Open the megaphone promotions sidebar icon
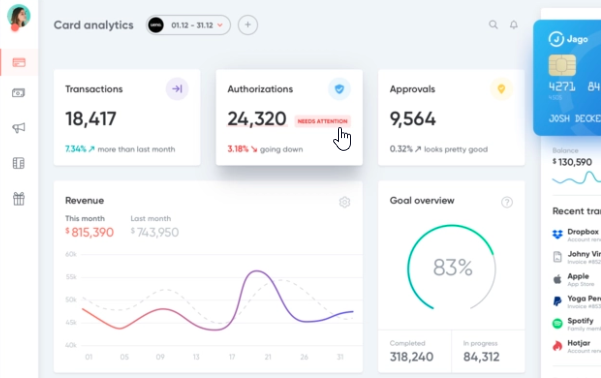 [x=18, y=128]
